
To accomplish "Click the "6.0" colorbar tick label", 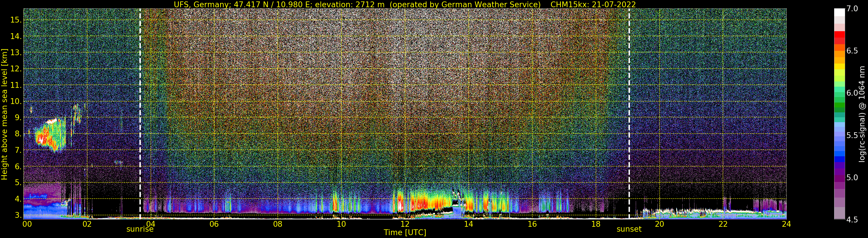I will pos(852,93).
